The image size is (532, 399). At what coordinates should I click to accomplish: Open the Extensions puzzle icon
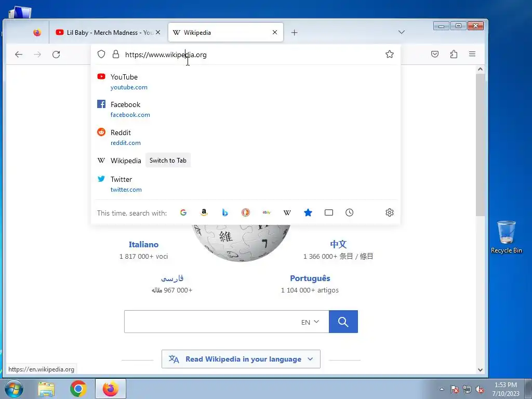coord(454,54)
